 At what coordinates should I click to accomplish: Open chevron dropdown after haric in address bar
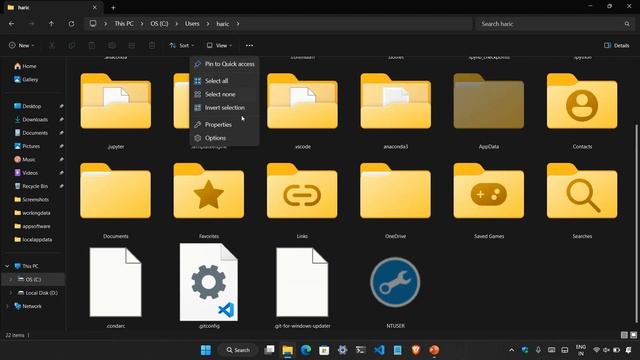[238, 24]
